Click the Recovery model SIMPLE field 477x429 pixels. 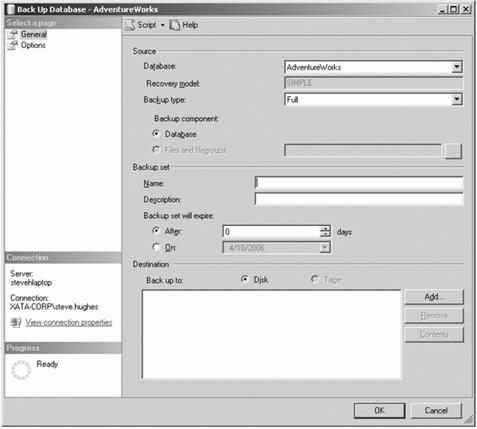click(x=373, y=83)
